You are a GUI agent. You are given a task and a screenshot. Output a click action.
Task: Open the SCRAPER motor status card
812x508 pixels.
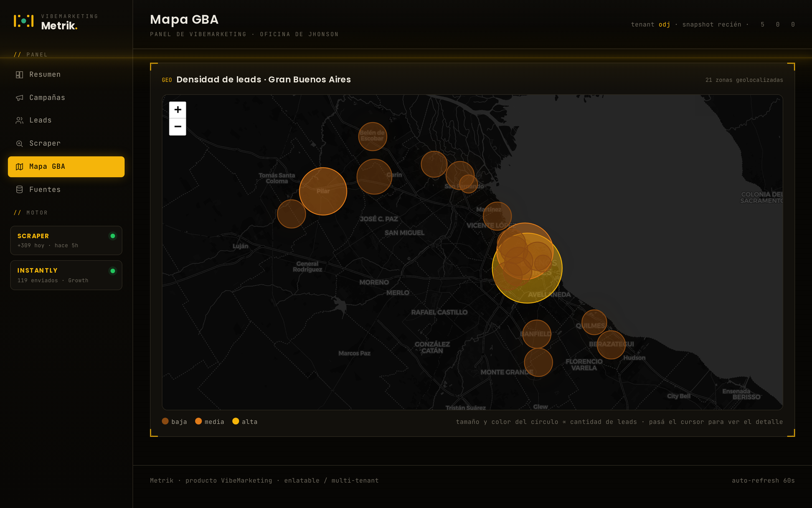coord(66,240)
